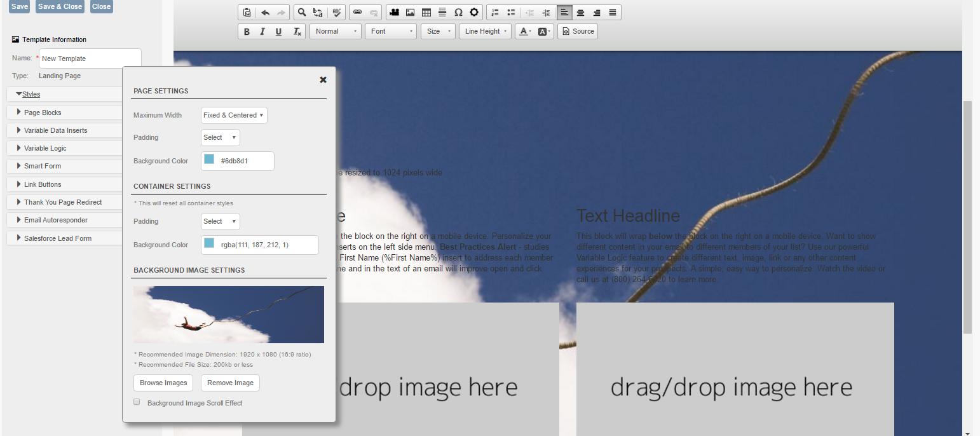Open the Replace text tool
The height and width of the screenshot is (436, 980).
318,13
